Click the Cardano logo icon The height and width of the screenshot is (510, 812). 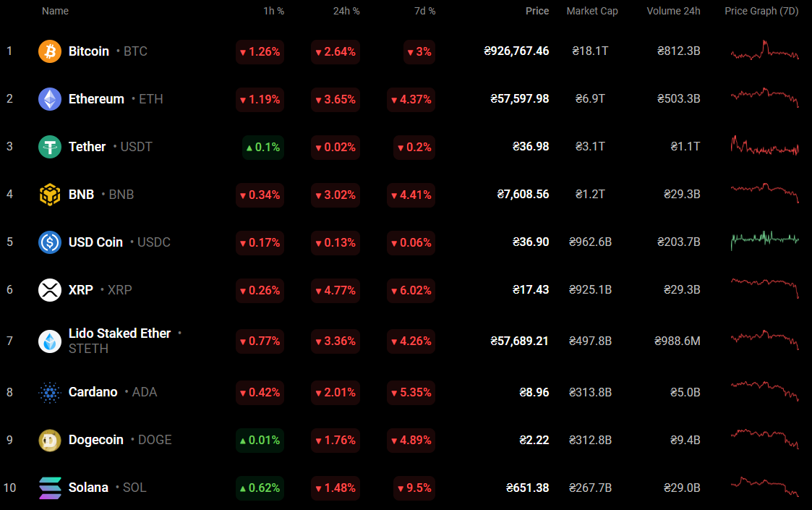click(50, 392)
